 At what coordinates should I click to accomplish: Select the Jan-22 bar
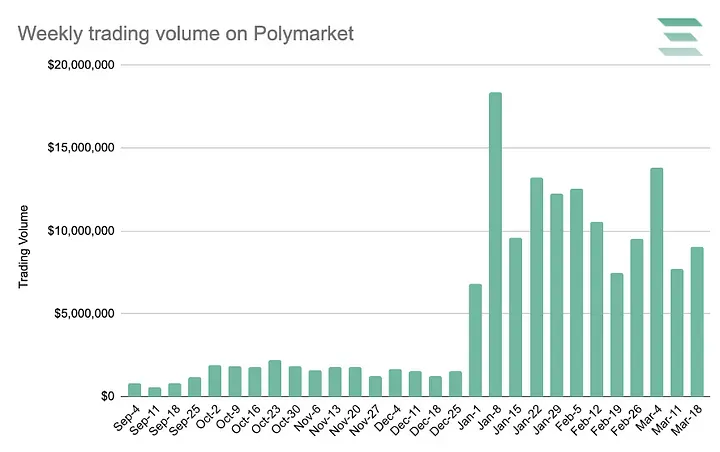tap(536, 287)
